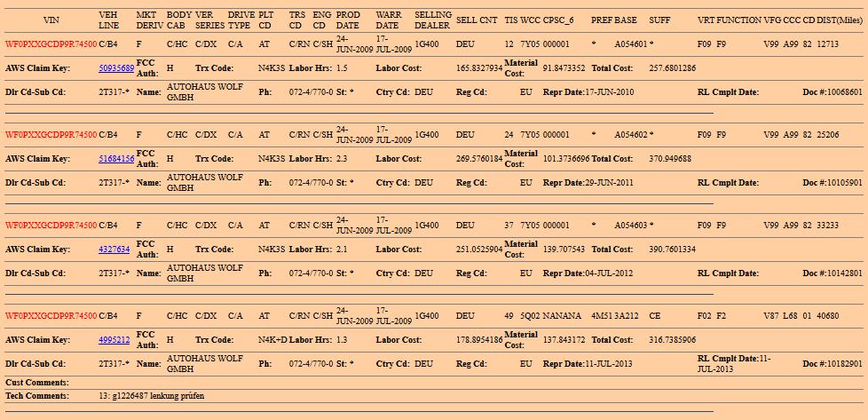Select the red VIN in the last record
This screenshot has width=868, height=420.
(x=51, y=315)
